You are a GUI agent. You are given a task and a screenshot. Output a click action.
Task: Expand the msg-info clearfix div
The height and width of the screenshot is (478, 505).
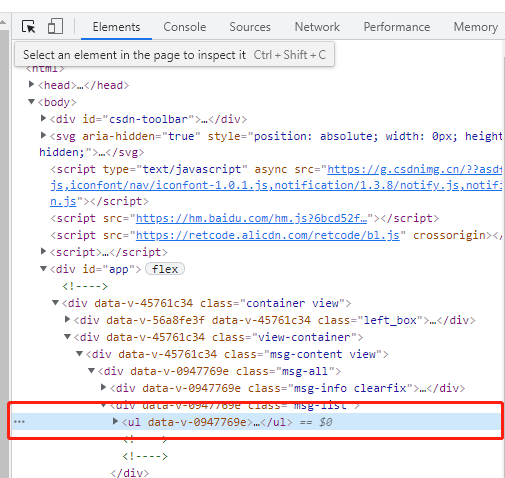103,387
